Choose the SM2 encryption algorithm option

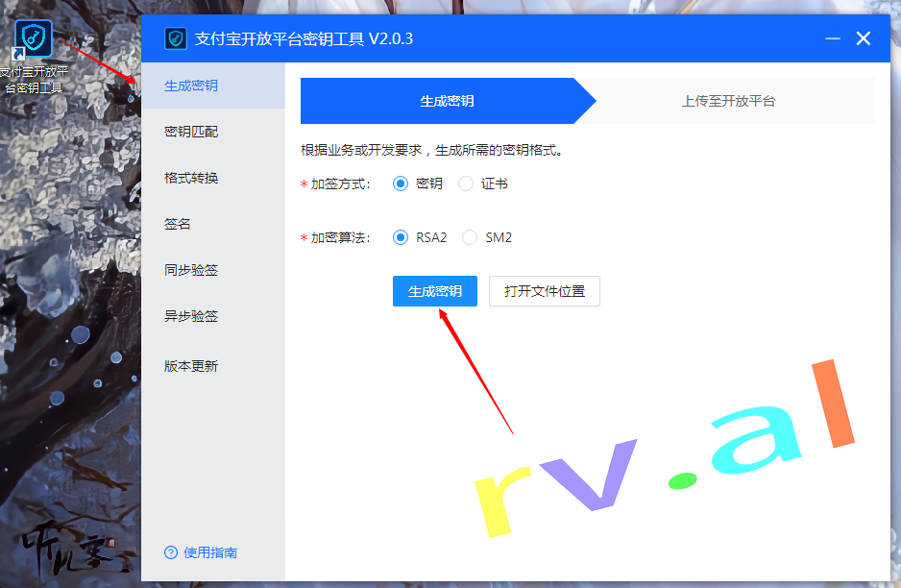[470, 237]
